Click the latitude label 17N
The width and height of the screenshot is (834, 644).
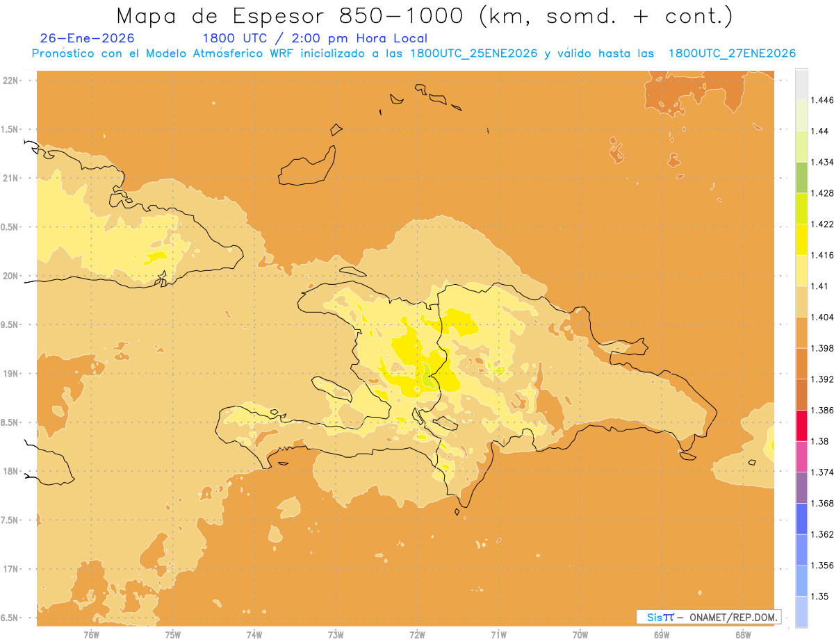[x=10, y=569]
